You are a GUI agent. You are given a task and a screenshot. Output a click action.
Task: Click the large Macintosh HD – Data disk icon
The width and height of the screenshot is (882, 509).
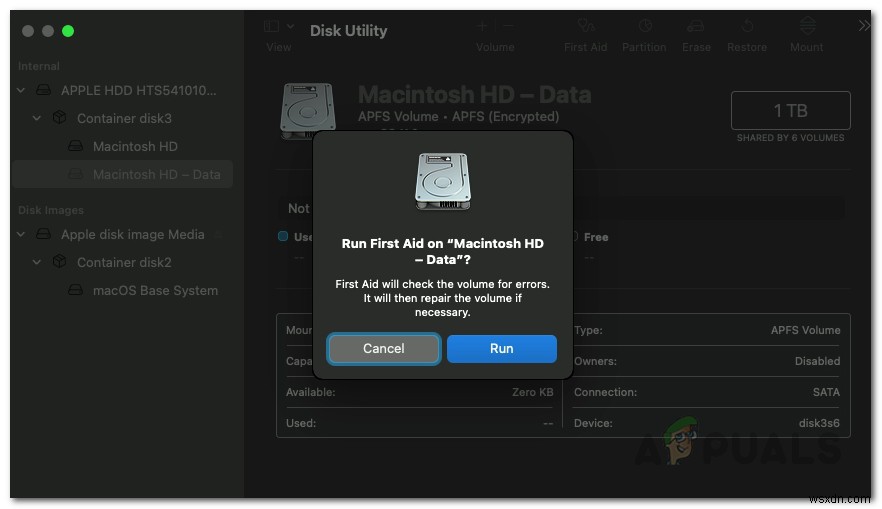[308, 110]
